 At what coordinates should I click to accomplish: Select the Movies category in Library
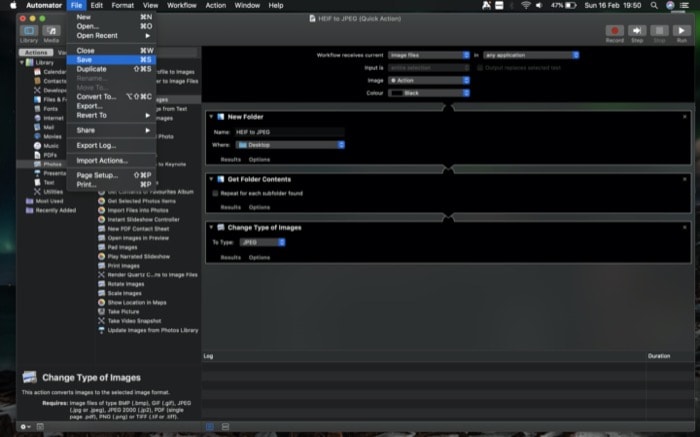click(48, 137)
